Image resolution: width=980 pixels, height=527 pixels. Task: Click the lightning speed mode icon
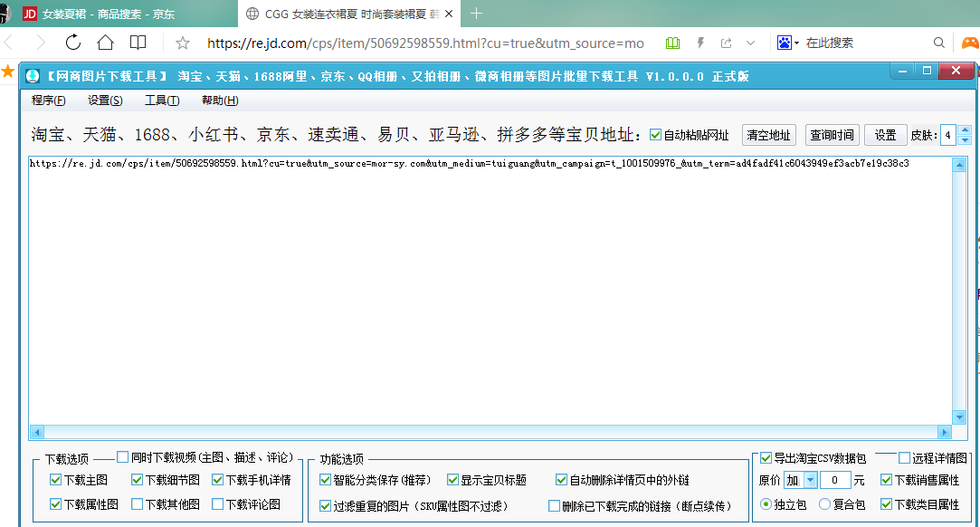click(x=700, y=43)
